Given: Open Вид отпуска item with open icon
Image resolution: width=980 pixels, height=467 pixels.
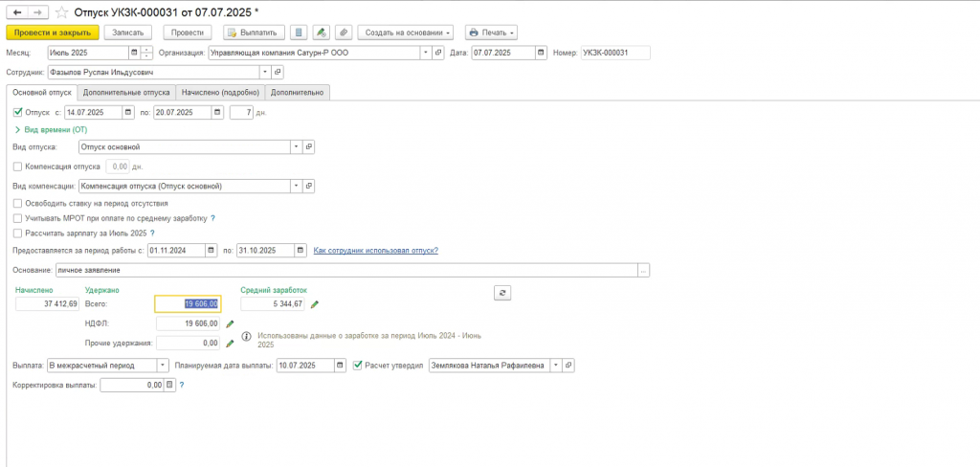Looking at the screenshot, I should point(309,147).
